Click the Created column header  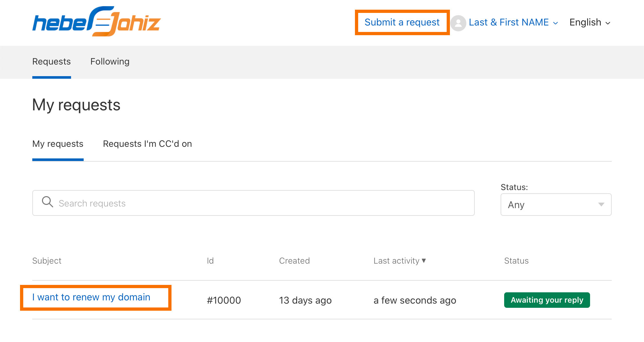294,261
